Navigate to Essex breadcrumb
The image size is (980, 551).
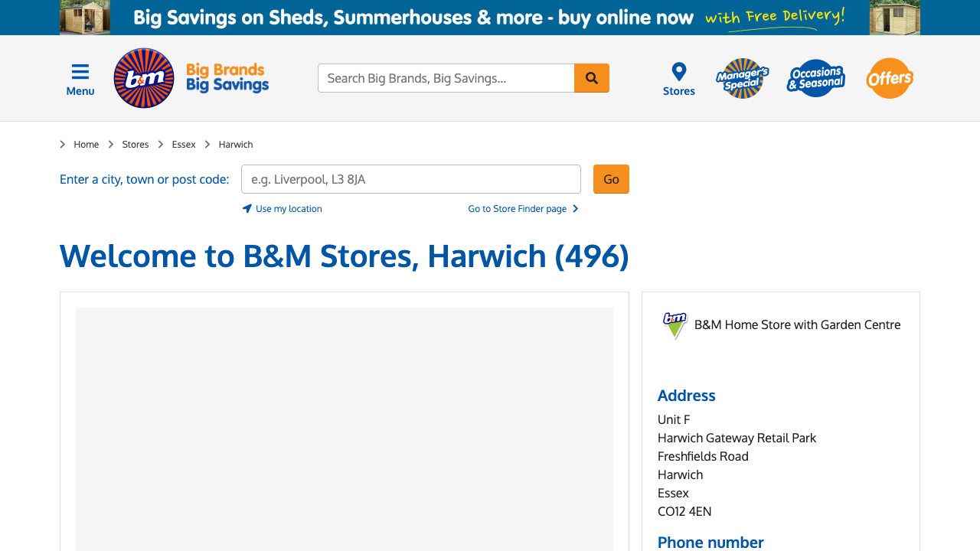pyautogui.click(x=184, y=145)
